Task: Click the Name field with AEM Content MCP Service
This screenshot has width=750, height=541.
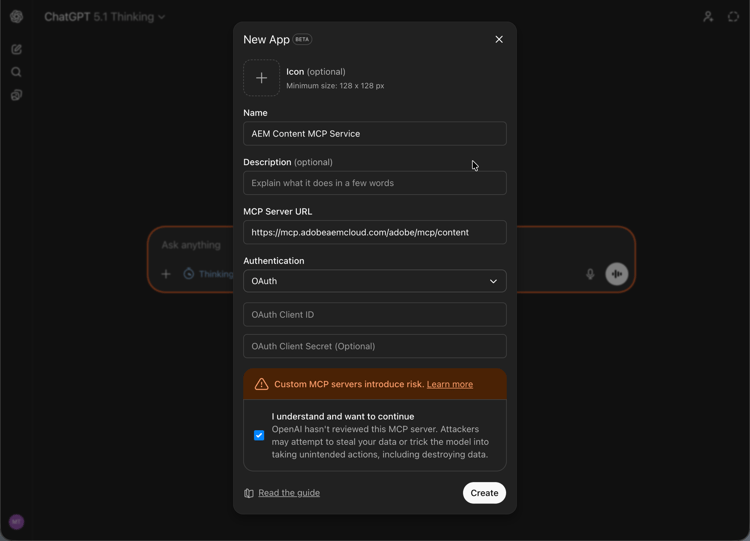Action: coord(375,133)
